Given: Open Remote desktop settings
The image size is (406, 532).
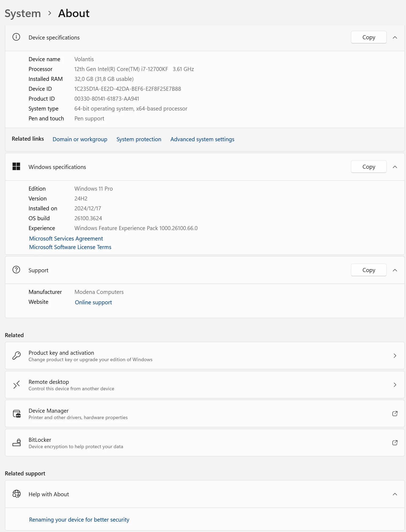Looking at the screenshot, I should point(205,385).
